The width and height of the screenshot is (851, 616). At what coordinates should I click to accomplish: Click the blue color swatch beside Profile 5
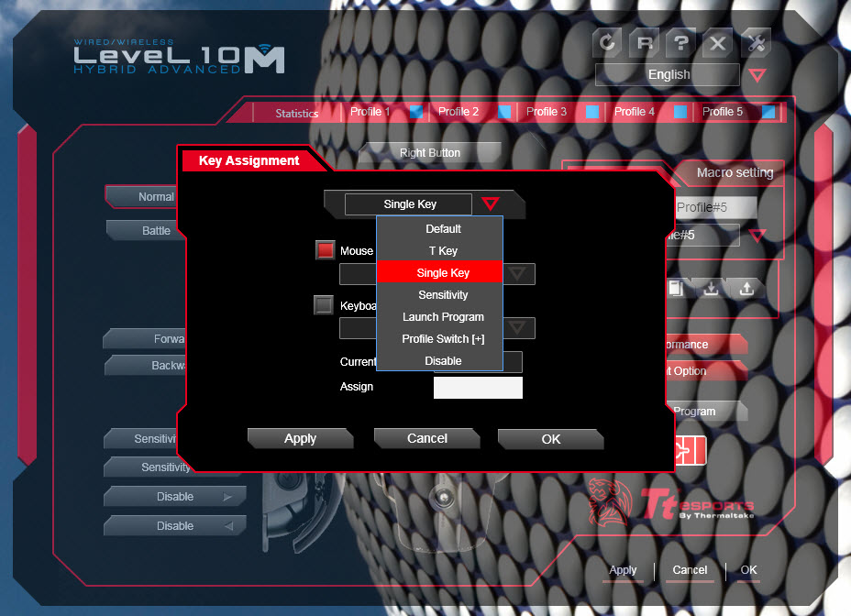point(768,112)
